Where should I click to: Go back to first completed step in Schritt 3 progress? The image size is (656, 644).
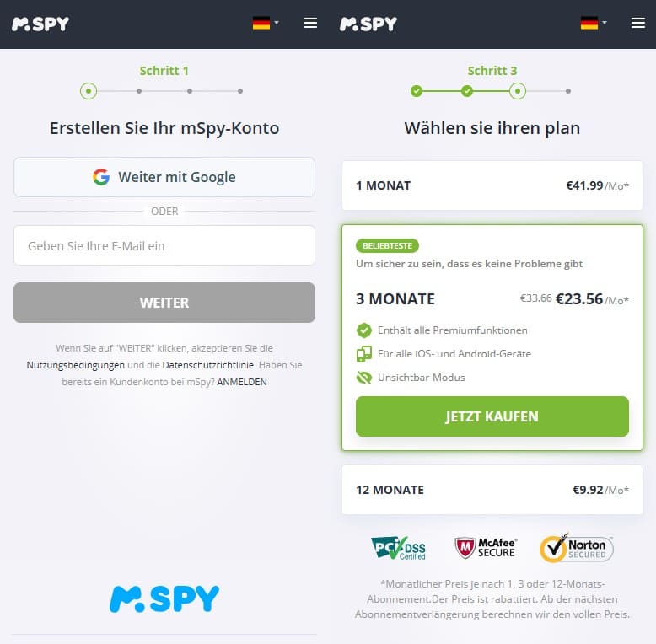click(x=417, y=91)
